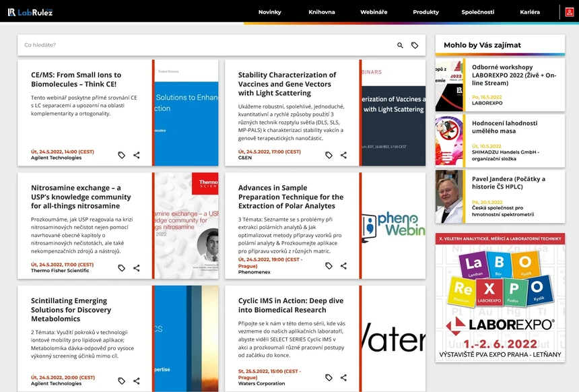Viewport: 579px width, 392px height.
Task: Click the search magnifier icon
Action: pyautogui.click(x=400, y=45)
